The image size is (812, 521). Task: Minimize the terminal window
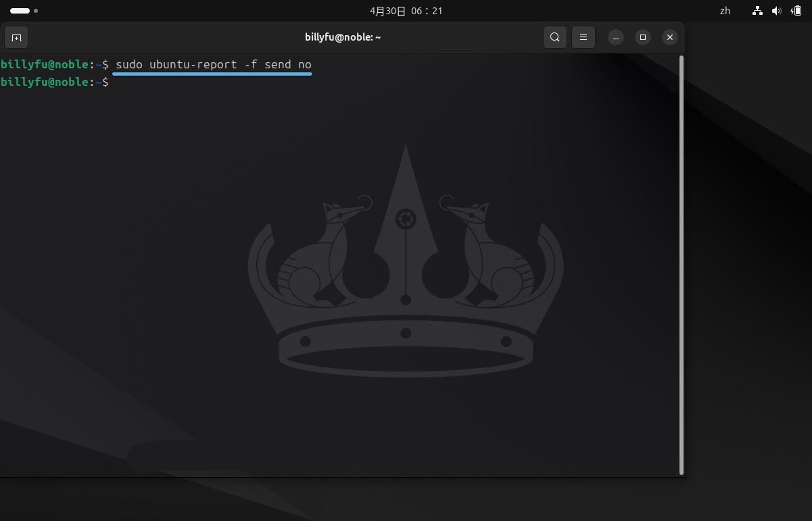click(615, 37)
